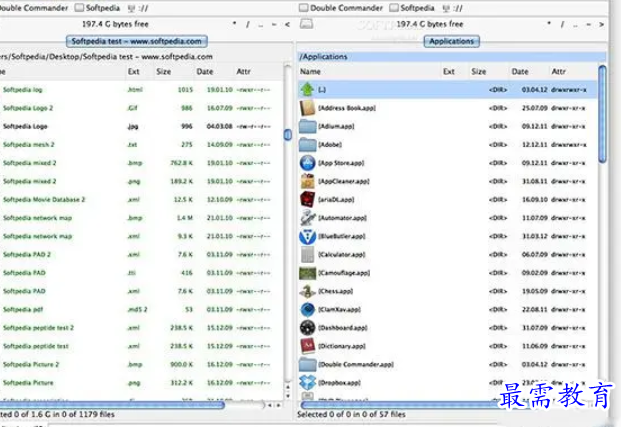Click the /Applications path bar

452,57
